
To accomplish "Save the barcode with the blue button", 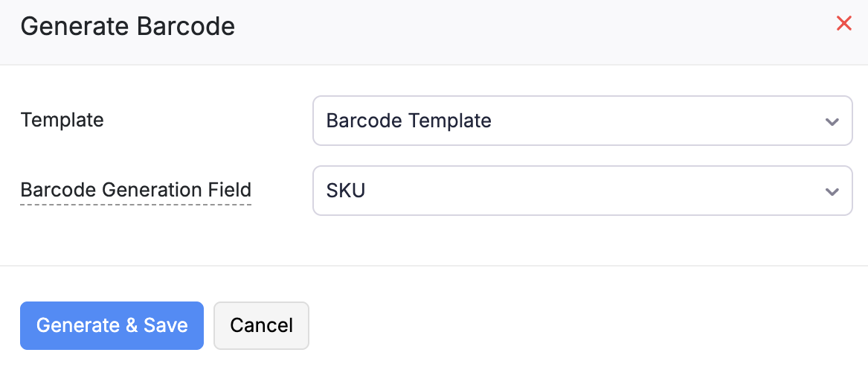I will tap(112, 325).
